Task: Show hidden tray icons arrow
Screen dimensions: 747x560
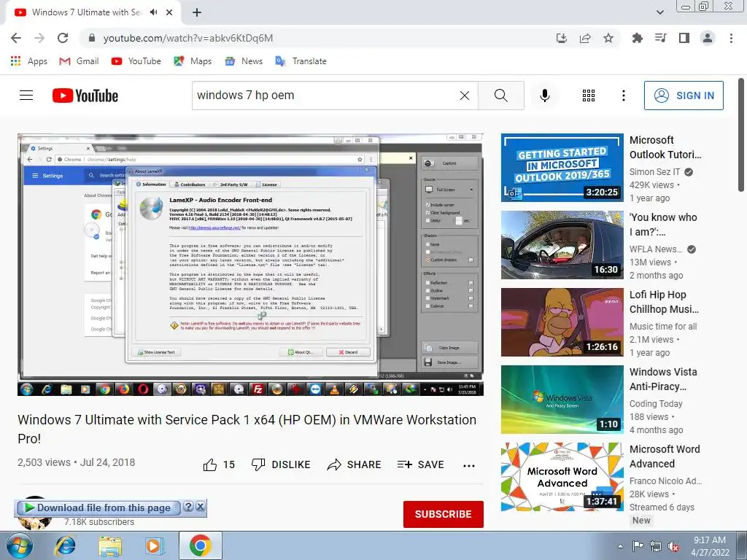Action: [x=620, y=546]
